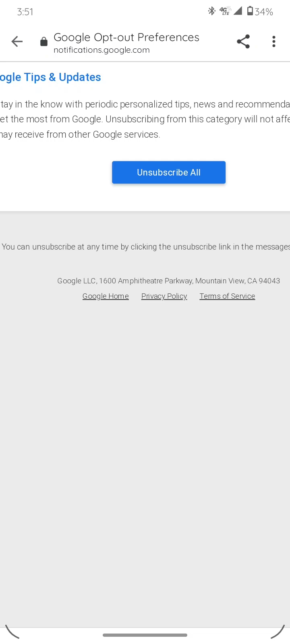Viewport: 290px width, 644px height.
Task: Tap the lock icon beside the page title
Action: [44, 42]
